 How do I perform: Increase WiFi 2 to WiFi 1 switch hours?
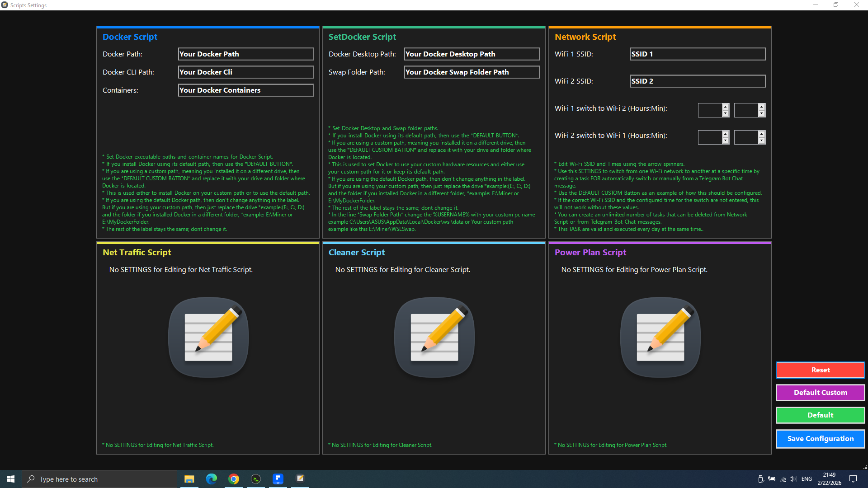[x=726, y=134]
